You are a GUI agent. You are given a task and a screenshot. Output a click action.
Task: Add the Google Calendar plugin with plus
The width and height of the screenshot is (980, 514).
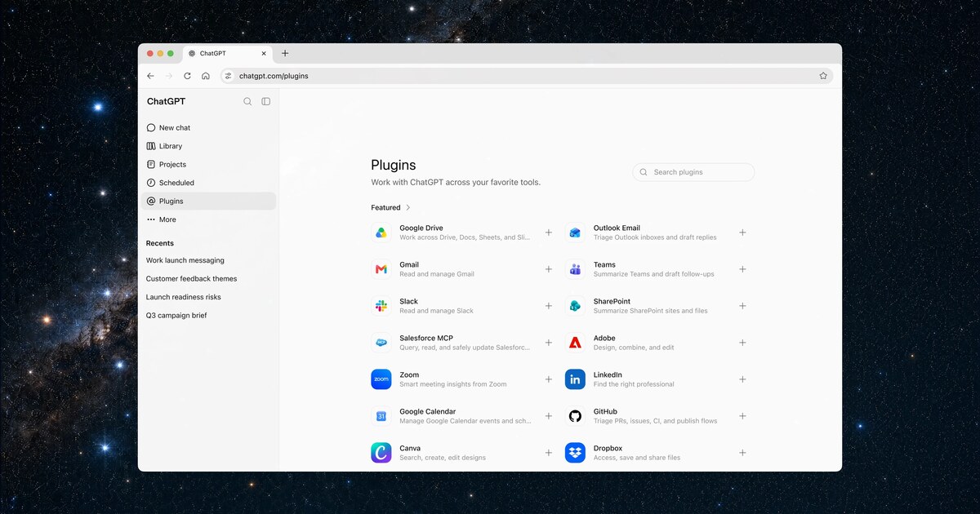click(549, 416)
